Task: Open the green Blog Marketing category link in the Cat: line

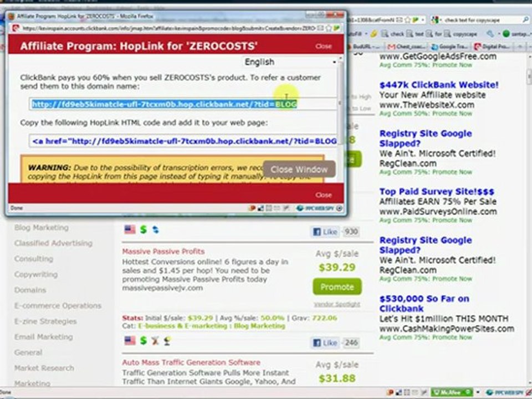Action: click(259, 326)
